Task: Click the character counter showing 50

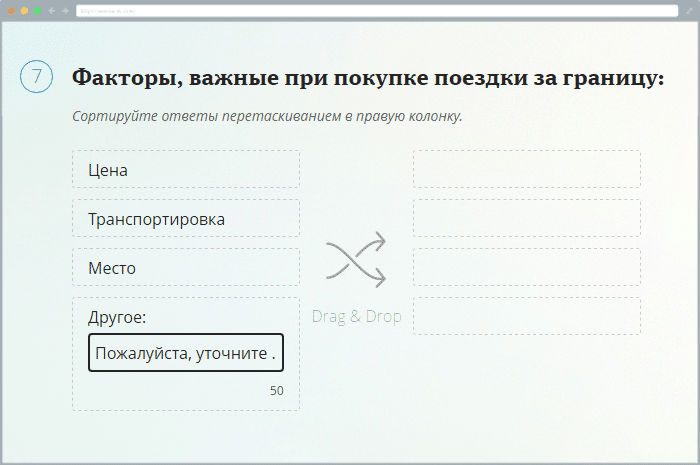Action: 276,391
